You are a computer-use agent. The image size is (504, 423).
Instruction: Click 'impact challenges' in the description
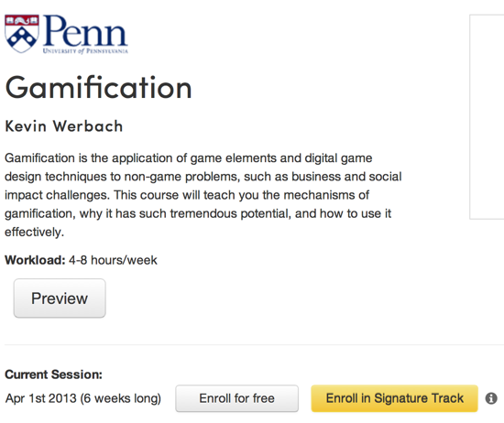click(x=56, y=195)
